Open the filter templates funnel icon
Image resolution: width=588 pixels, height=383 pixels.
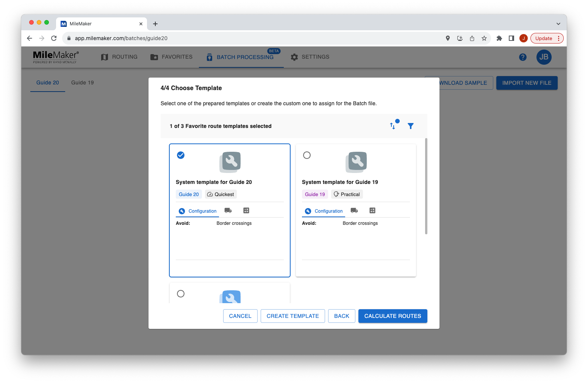coord(411,126)
